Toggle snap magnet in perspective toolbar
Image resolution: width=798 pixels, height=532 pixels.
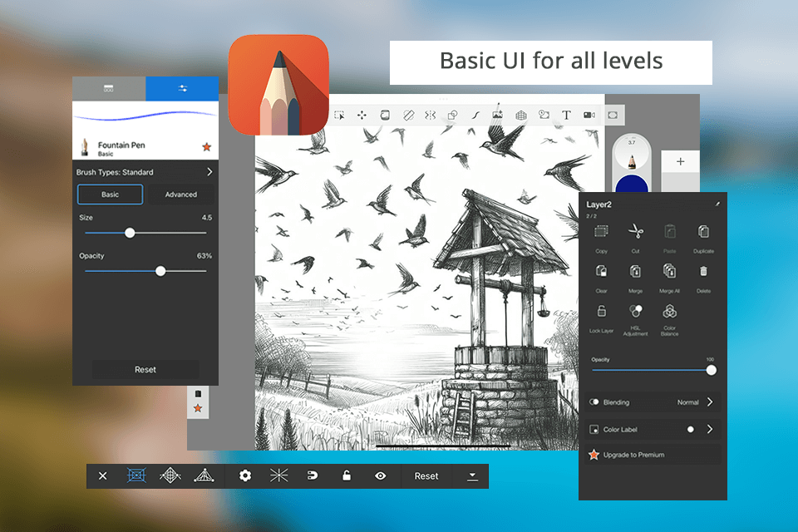[x=313, y=475]
